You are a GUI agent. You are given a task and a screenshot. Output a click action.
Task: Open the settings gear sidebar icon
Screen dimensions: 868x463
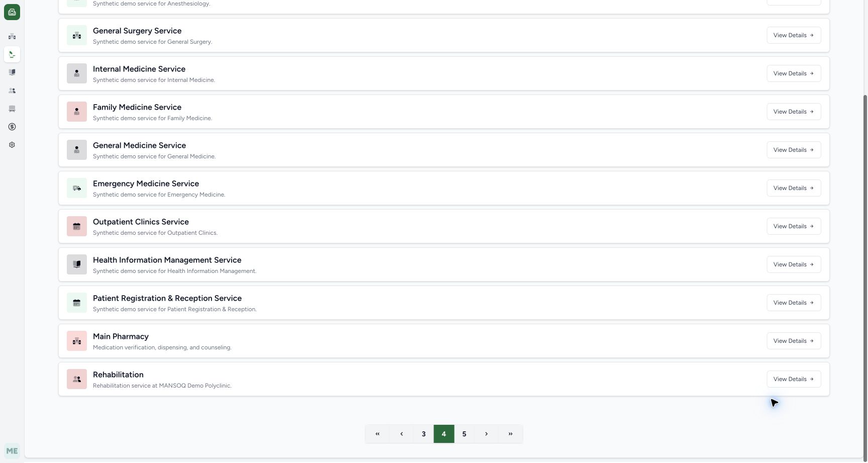click(12, 145)
